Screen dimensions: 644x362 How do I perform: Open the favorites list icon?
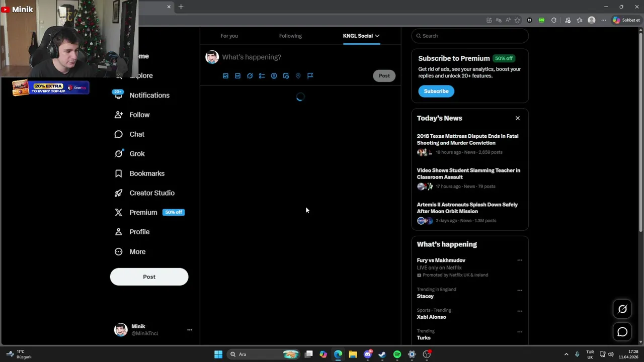point(580,20)
